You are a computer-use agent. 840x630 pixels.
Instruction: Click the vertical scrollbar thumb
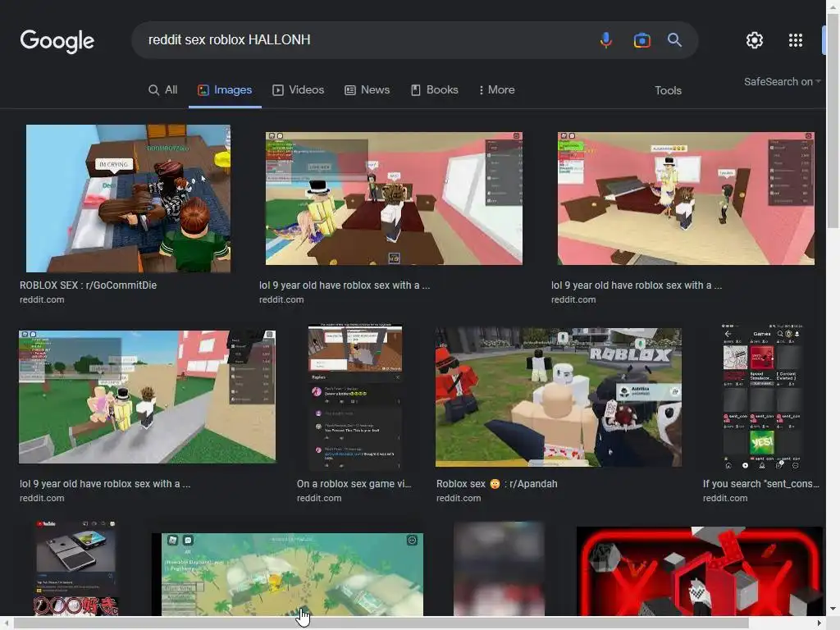point(833,121)
